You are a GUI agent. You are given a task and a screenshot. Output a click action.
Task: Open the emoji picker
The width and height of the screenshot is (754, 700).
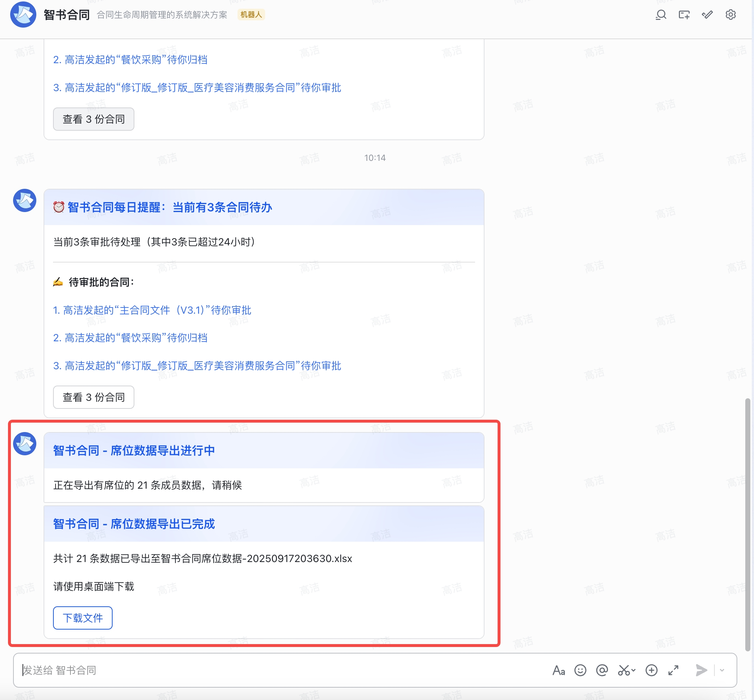click(580, 670)
